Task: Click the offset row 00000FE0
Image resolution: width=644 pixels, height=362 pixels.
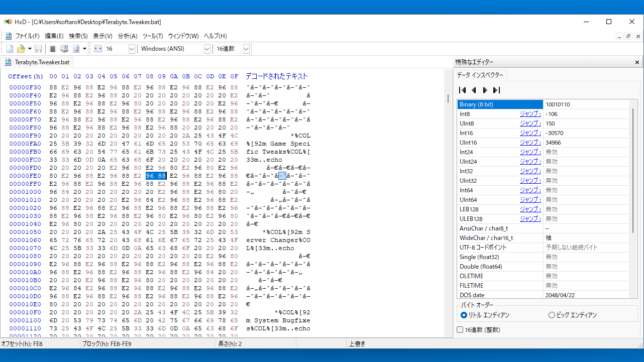Action: pyautogui.click(x=25, y=176)
